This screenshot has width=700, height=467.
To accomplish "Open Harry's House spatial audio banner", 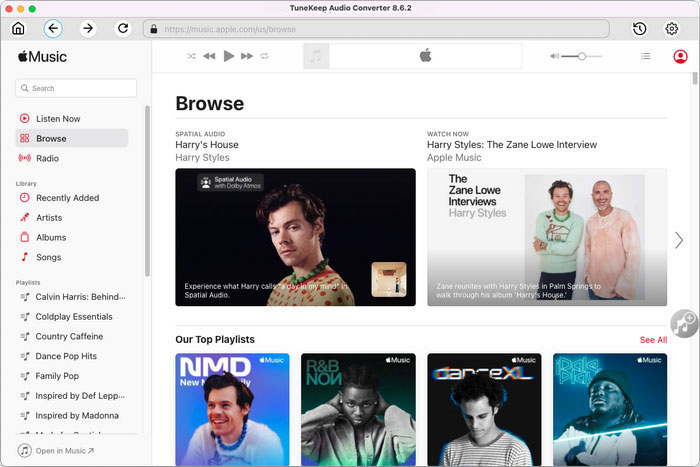I will 296,237.
